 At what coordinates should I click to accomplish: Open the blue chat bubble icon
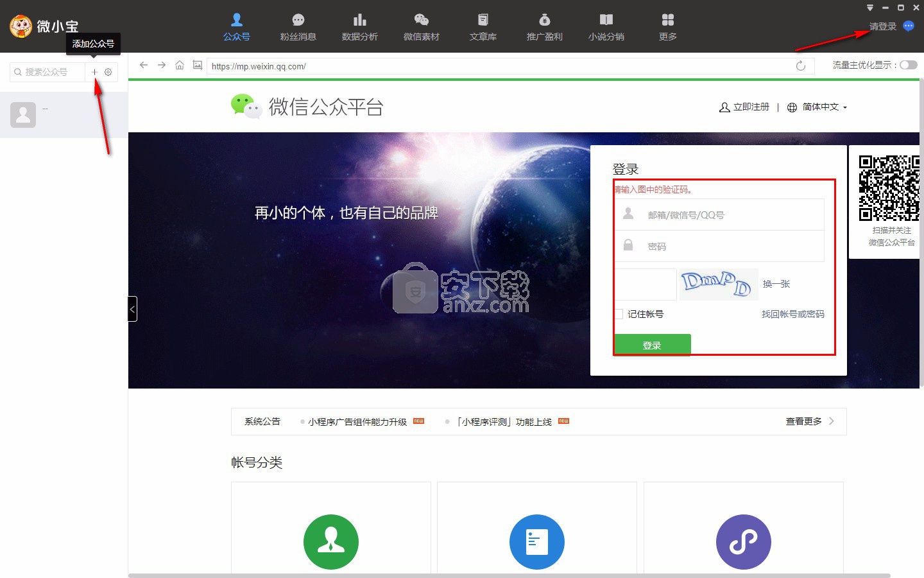point(909,26)
